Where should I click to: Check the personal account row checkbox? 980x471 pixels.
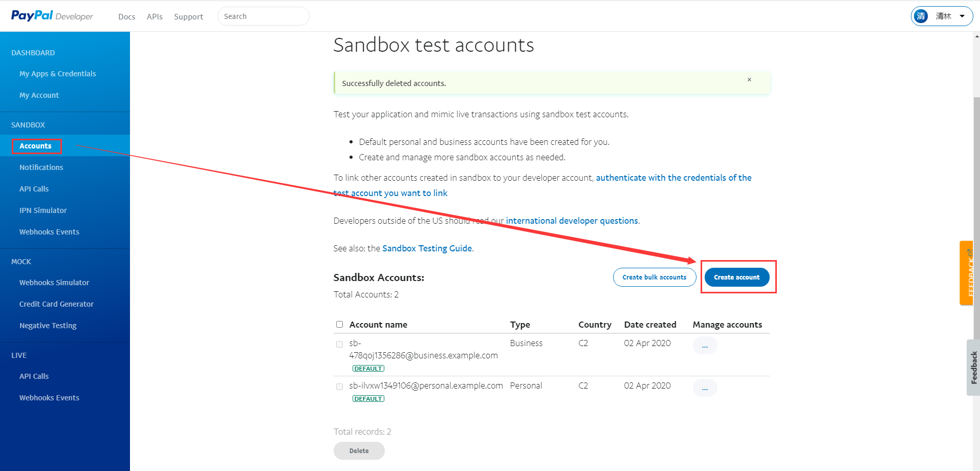(339, 387)
